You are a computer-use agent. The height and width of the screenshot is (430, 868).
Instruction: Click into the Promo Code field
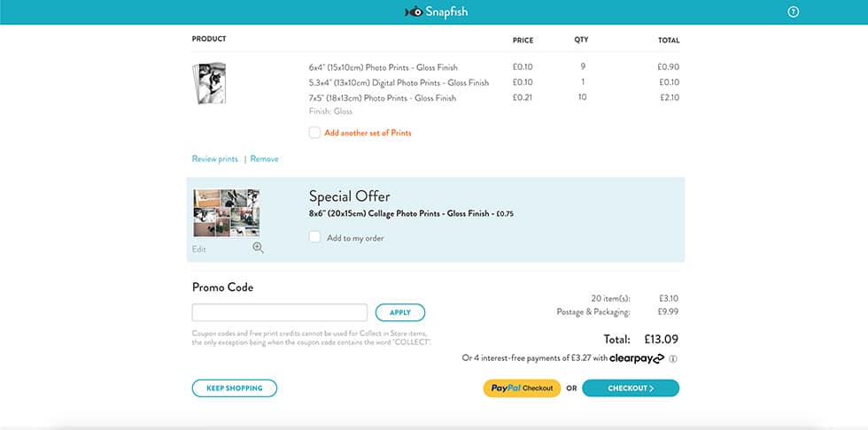[x=280, y=312]
